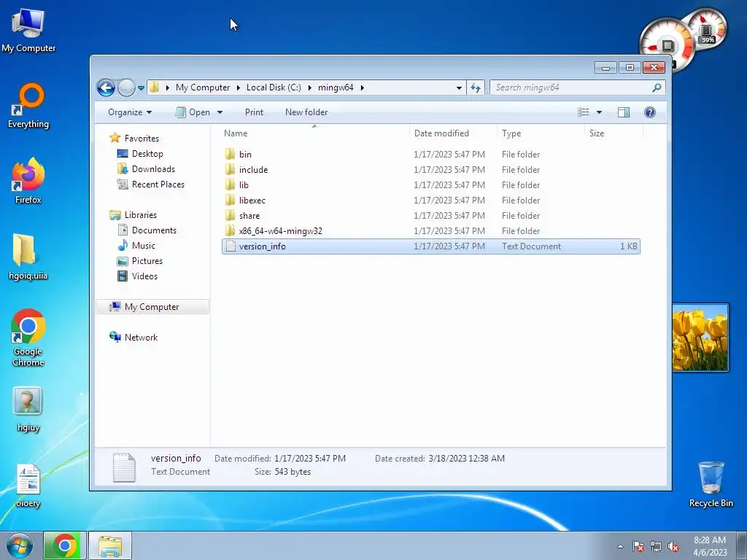This screenshot has height=560, width=747.
Task: Open My Computer desktop icon
Action: coord(28,30)
